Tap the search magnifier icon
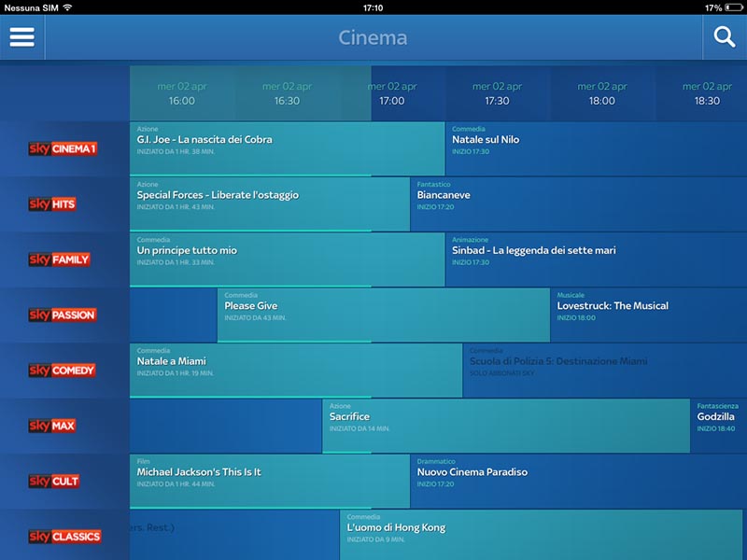 (x=725, y=37)
